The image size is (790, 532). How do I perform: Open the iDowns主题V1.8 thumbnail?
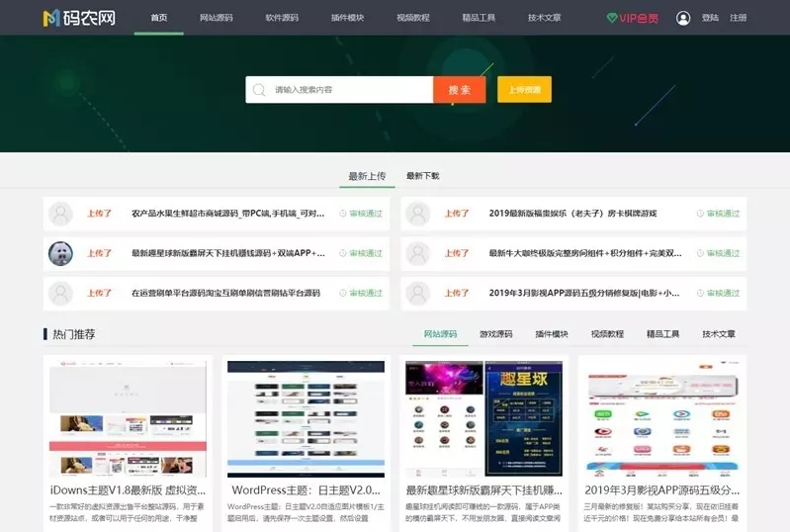128,418
